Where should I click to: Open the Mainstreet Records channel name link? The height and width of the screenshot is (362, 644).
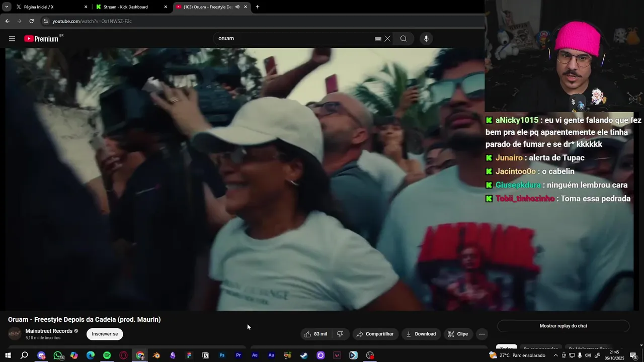49,331
